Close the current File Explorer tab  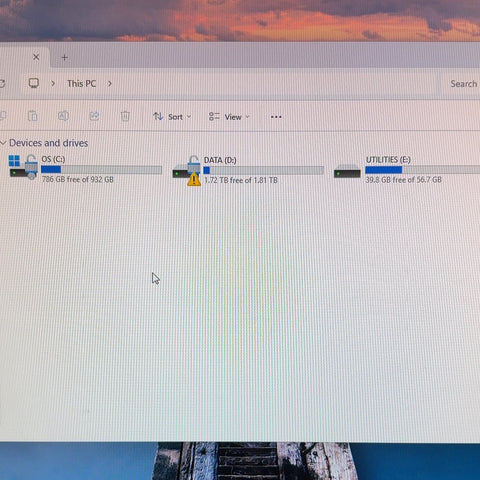(36, 57)
